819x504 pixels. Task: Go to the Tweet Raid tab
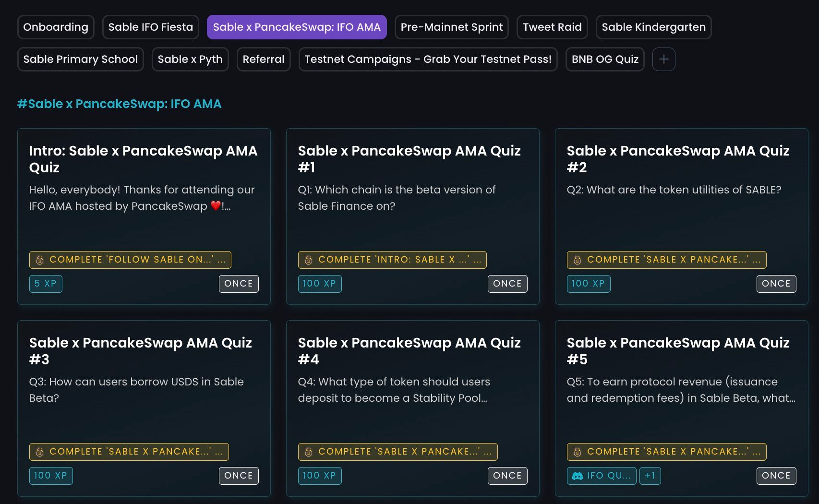coord(552,27)
